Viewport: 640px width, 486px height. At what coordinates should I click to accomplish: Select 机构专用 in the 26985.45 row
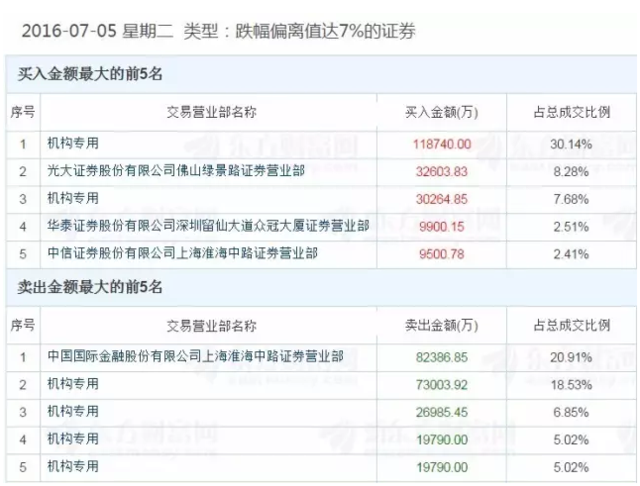(73, 411)
